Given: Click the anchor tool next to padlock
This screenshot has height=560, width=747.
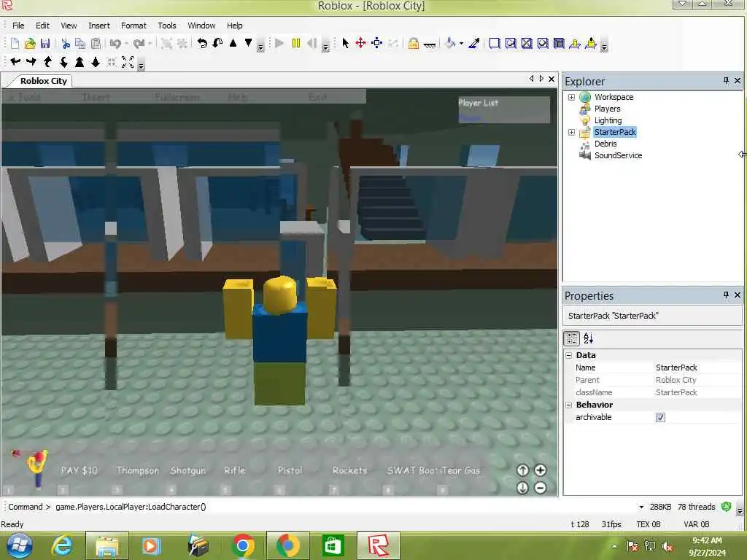Looking at the screenshot, I should click(429, 44).
